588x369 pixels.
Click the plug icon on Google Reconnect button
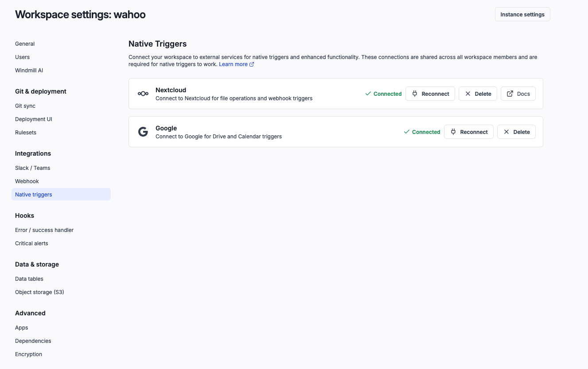[x=453, y=132]
